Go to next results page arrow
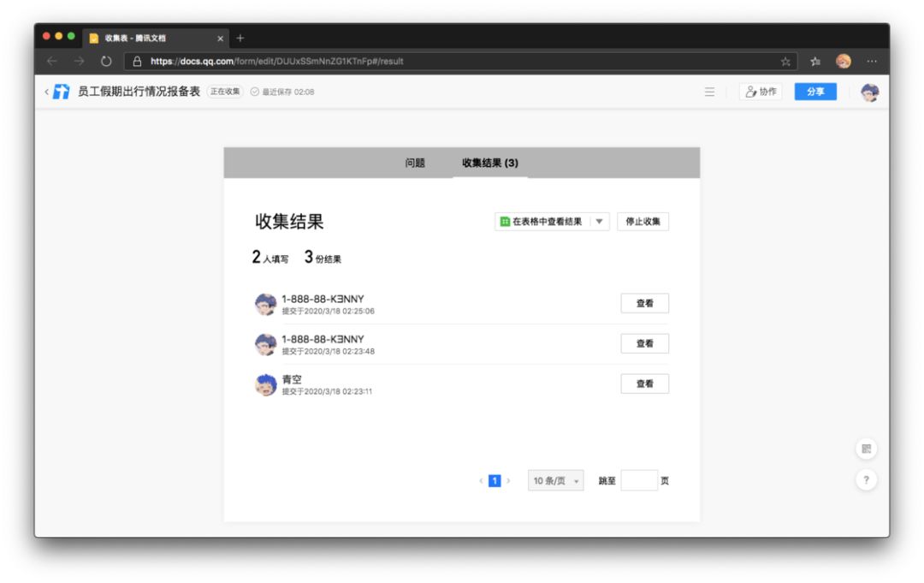This screenshot has width=924, height=583. tap(508, 481)
